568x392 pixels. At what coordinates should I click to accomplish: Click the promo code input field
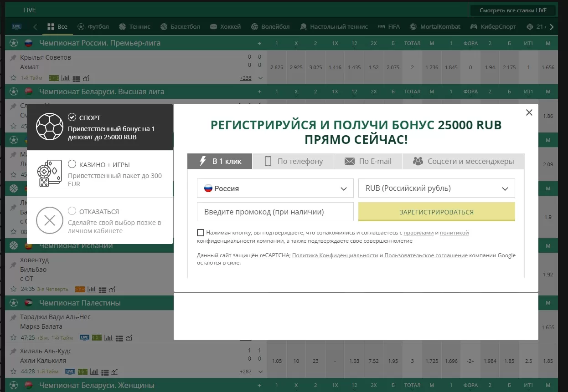tap(274, 212)
